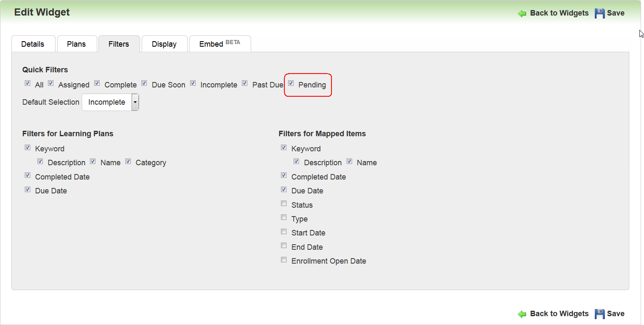Image resolution: width=644 pixels, height=325 pixels.
Task: Select the Plans tab
Action: click(x=76, y=44)
